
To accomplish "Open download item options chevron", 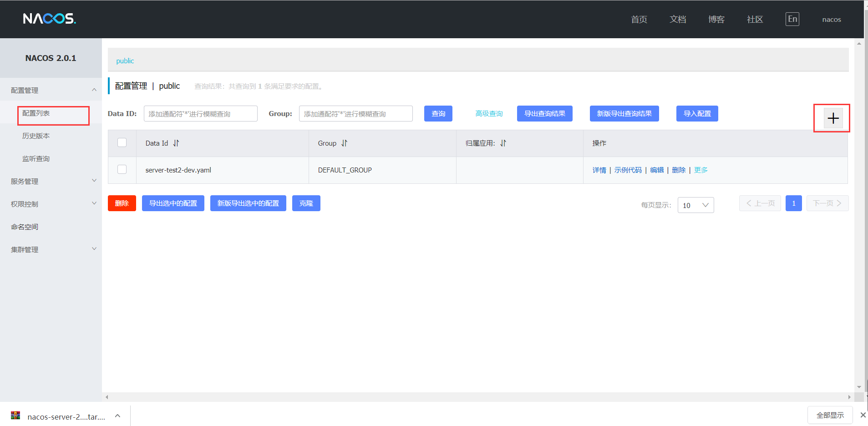I will pos(117,416).
